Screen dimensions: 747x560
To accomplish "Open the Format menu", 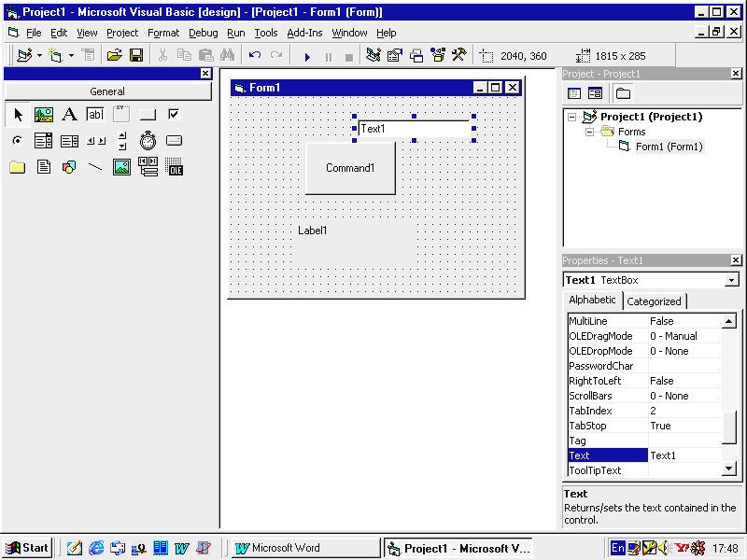I will point(163,33).
